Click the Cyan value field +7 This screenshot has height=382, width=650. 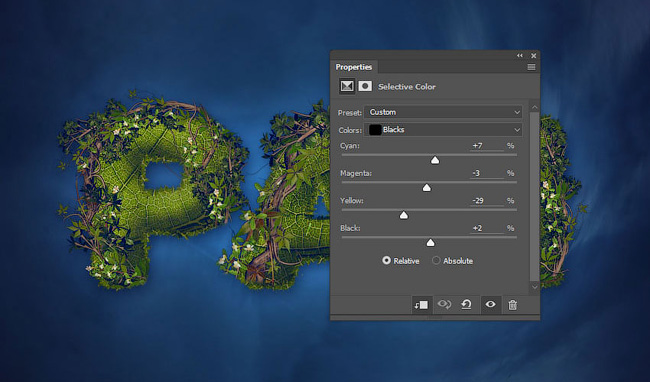[x=487, y=146]
